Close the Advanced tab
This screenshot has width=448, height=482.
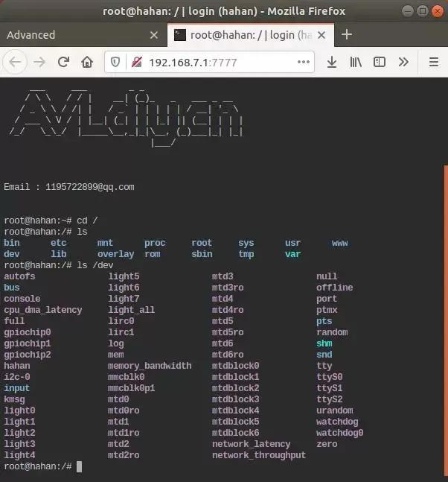pyautogui.click(x=154, y=35)
